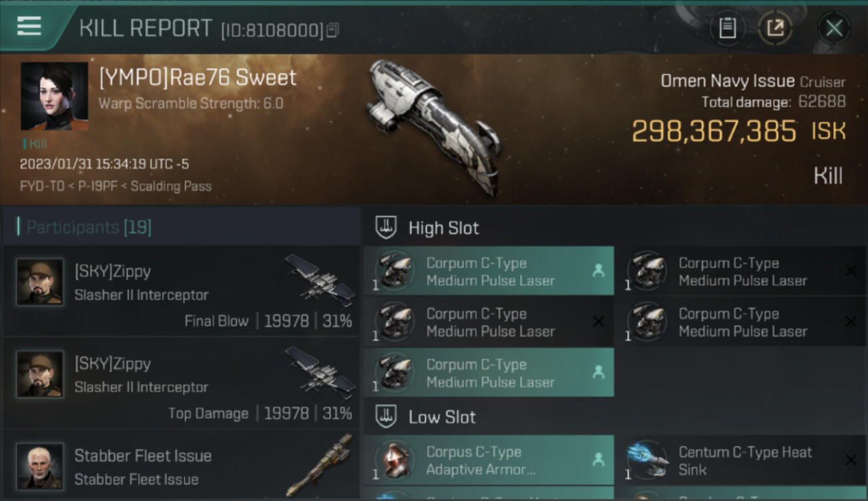Close the kill report window
The height and width of the screenshot is (501, 868).
(x=834, y=28)
